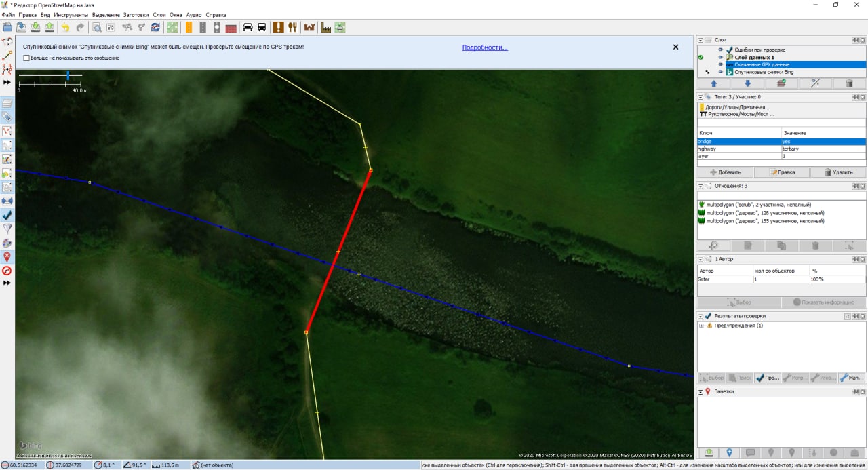This screenshot has height=470, width=868.
Task: Click the add new note pin icon
Action: point(730,452)
